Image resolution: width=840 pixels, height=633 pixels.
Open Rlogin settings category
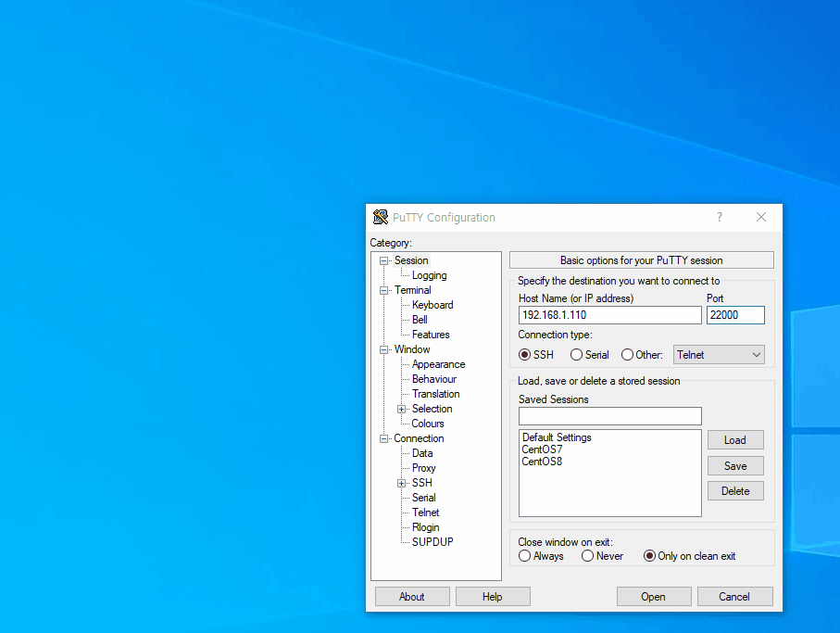click(425, 527)
